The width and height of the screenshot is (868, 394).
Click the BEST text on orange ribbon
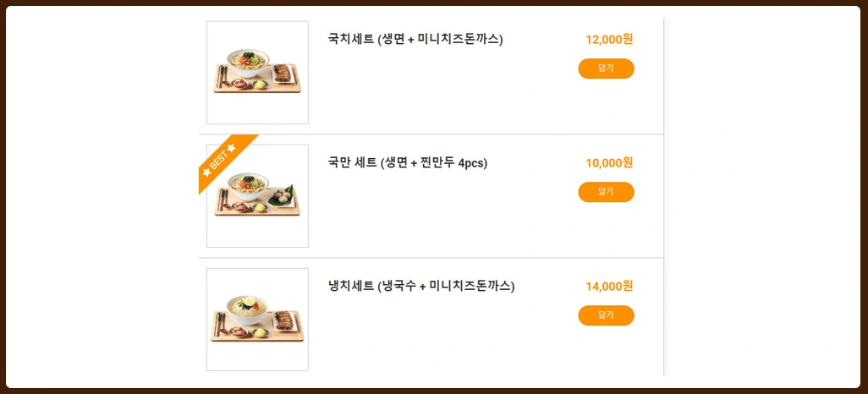pos(218,160)
